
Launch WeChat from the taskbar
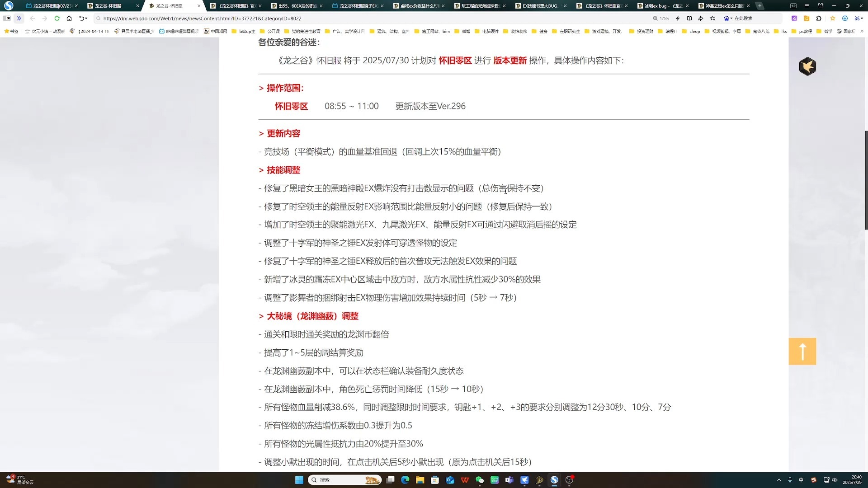pyautogui.click(x=479, y=480)
